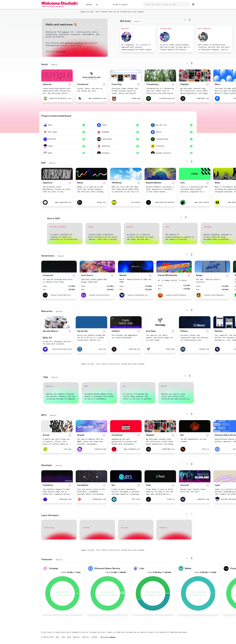
Task: Open View all for Skill levels
Action: click(137, 21)
